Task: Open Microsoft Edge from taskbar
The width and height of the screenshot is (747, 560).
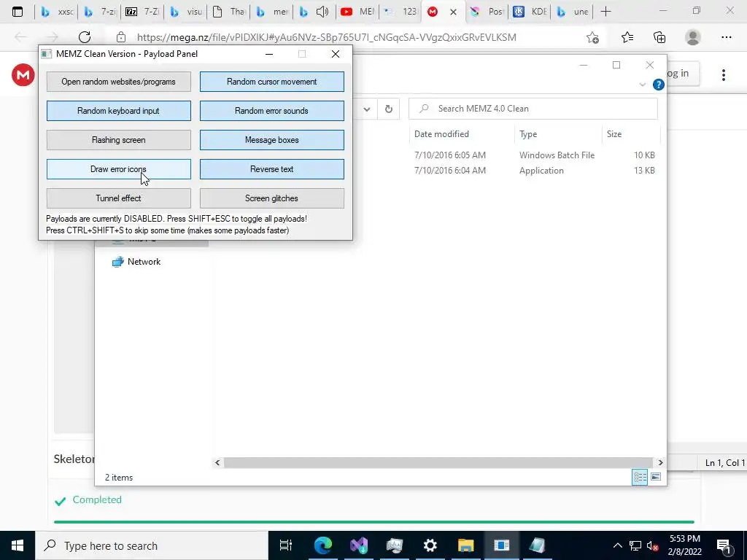Action: [x=322, y=545]
